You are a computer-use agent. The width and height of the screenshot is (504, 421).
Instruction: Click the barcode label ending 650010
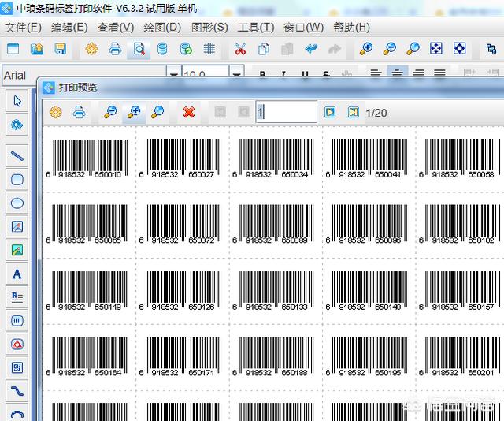[88, 158]
